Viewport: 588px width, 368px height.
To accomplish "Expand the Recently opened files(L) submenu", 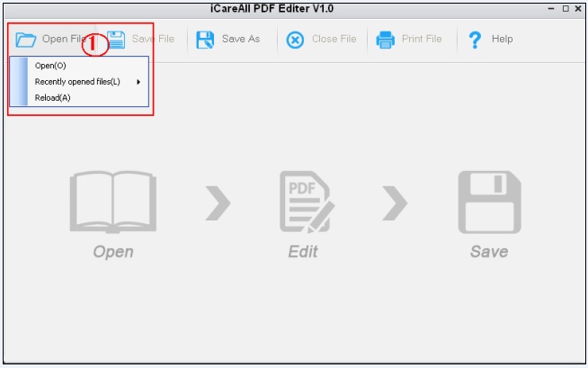I will click(79, 82).
